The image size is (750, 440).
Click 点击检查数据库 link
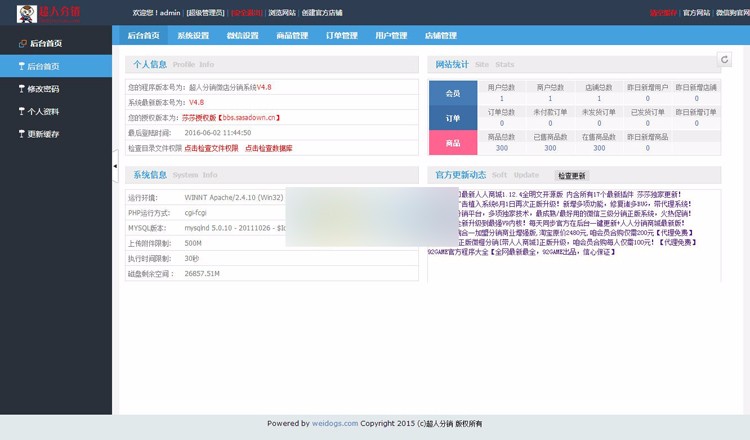coord(269,148)
